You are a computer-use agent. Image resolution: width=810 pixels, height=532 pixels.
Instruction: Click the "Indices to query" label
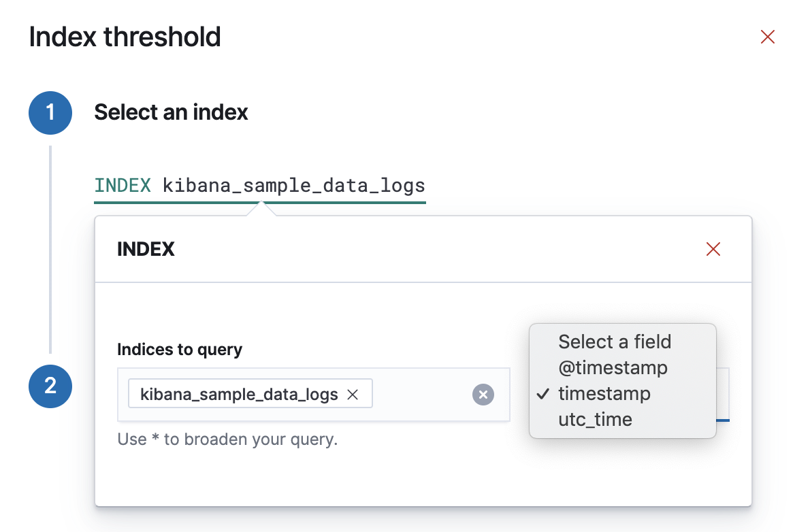pyautogui.click(x=180, y=350)
